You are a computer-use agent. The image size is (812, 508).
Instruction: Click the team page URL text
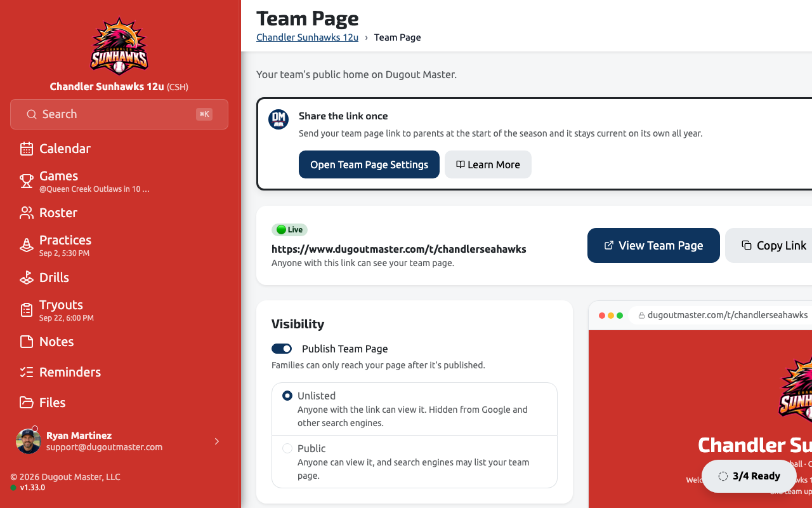pos(399,249)
